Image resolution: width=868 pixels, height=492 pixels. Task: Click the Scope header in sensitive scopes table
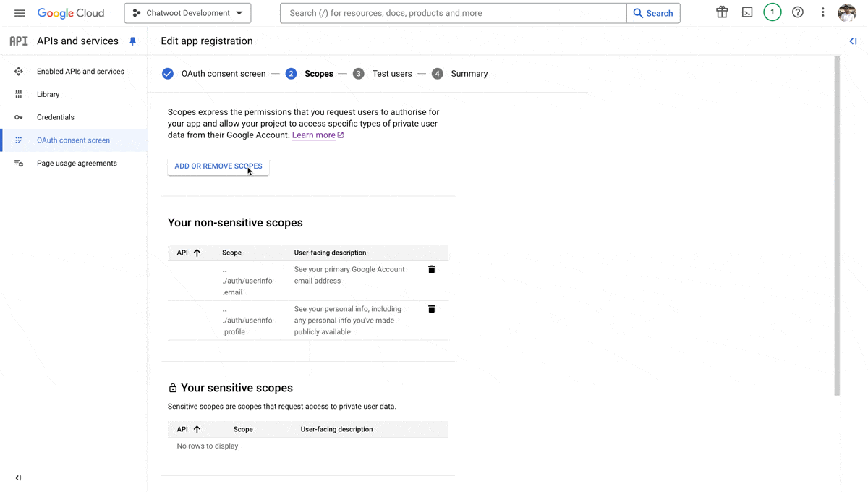tap(243, 429)
